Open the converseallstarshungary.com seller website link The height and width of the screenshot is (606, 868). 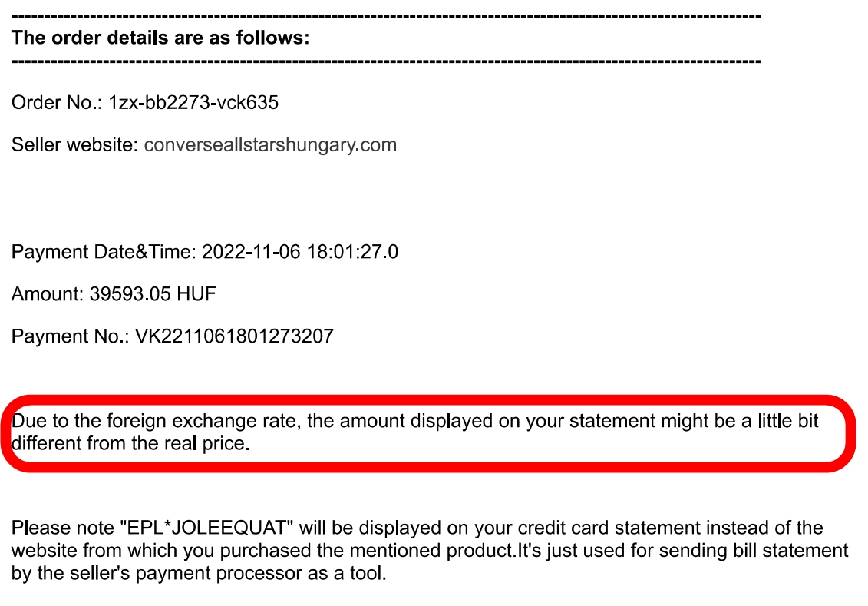coord(270,145)
